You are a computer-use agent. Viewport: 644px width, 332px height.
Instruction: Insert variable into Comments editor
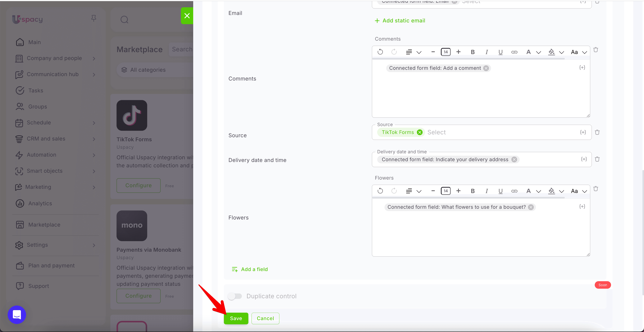click(x=582, y=67)
